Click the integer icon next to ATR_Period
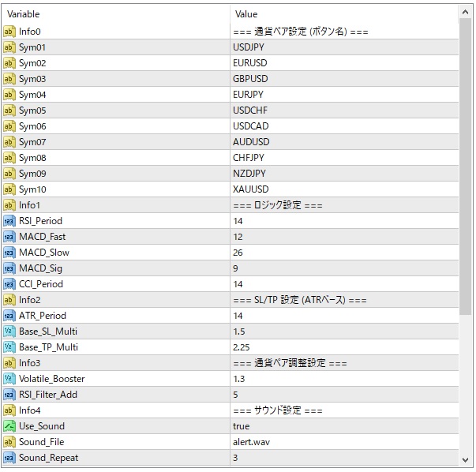The height and width of the screenshot is (472, 476). coord(9,316)
